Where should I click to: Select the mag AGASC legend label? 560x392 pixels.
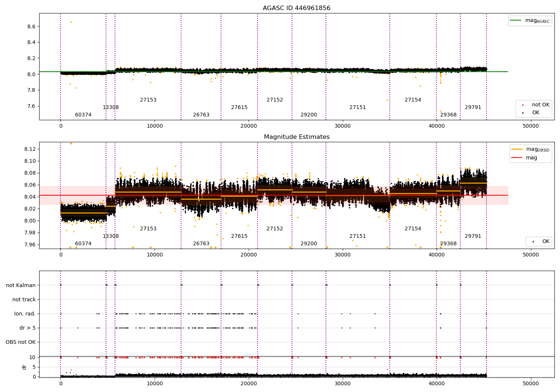coord(537,21)
